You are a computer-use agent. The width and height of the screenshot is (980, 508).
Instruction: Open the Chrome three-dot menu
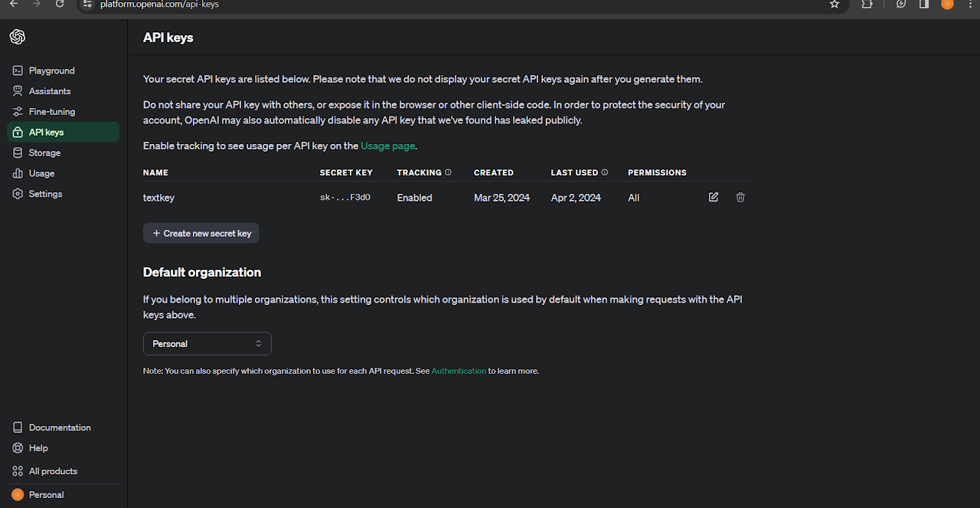click(x=969, y=4)
